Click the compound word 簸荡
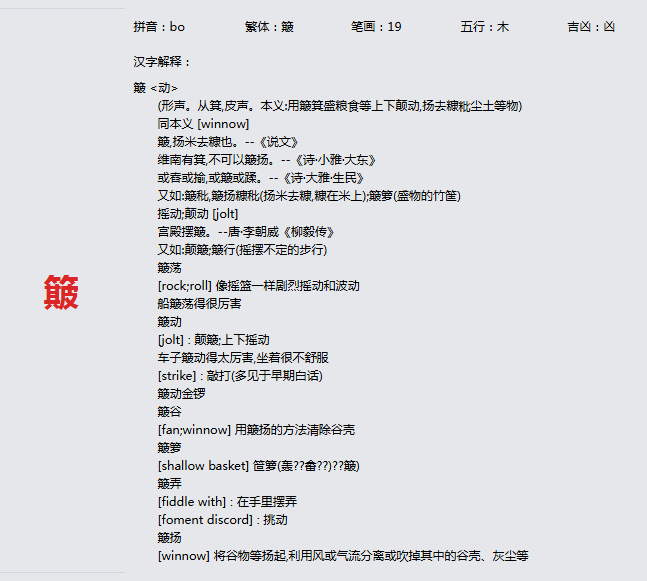 (169, 268)
